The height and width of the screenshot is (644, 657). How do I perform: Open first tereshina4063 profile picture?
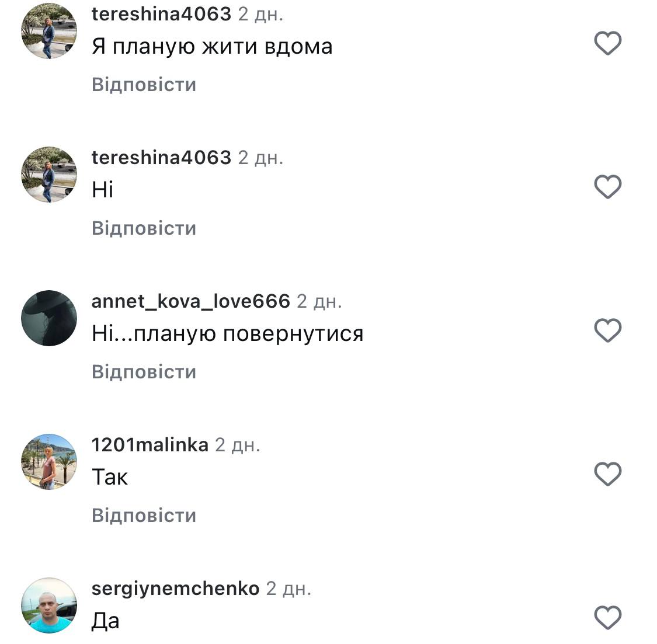click(49, 31)
